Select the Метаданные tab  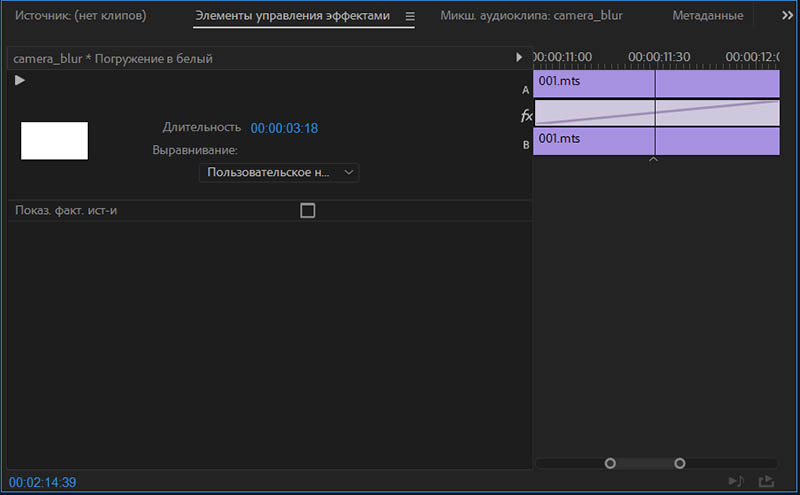[707, 16]
